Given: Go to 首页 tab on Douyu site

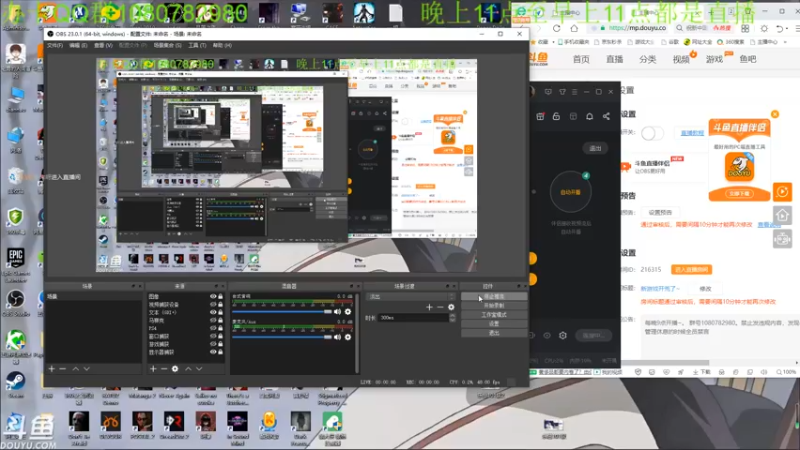Looking at the screenshot, I should coord(581,59).
